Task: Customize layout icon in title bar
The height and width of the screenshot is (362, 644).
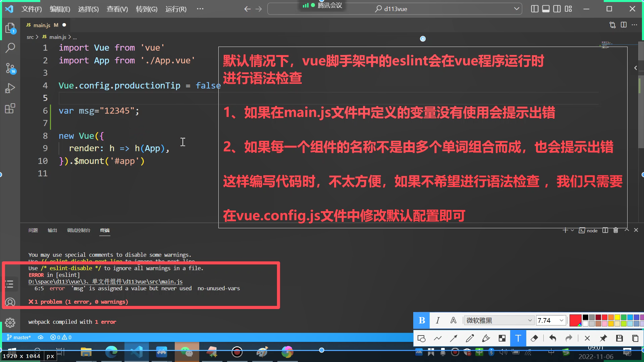Action: click(568, 9)
